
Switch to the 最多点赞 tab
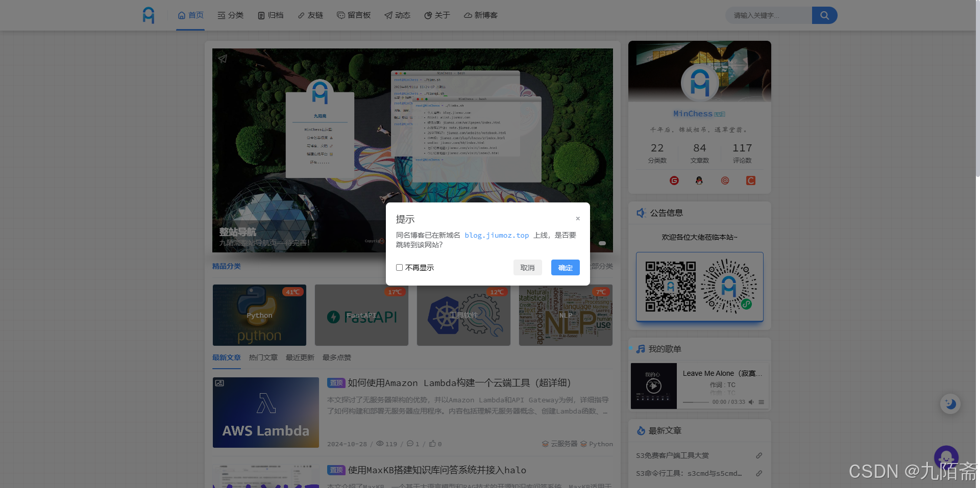click(x=337, y=357)
